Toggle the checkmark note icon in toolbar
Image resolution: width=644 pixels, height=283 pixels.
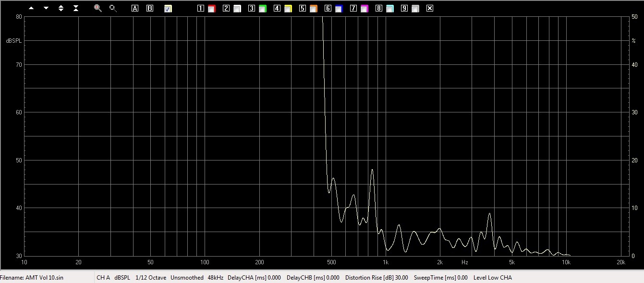click(168, 9)
